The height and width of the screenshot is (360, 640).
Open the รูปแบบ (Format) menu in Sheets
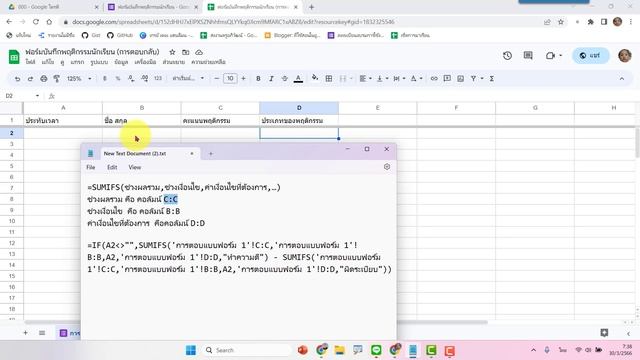(99, 62)
